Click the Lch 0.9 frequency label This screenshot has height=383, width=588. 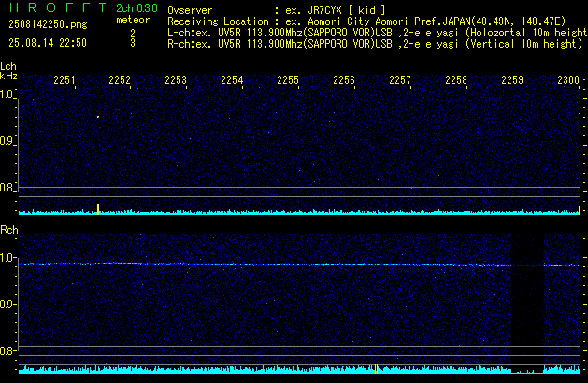coord(7,141)
